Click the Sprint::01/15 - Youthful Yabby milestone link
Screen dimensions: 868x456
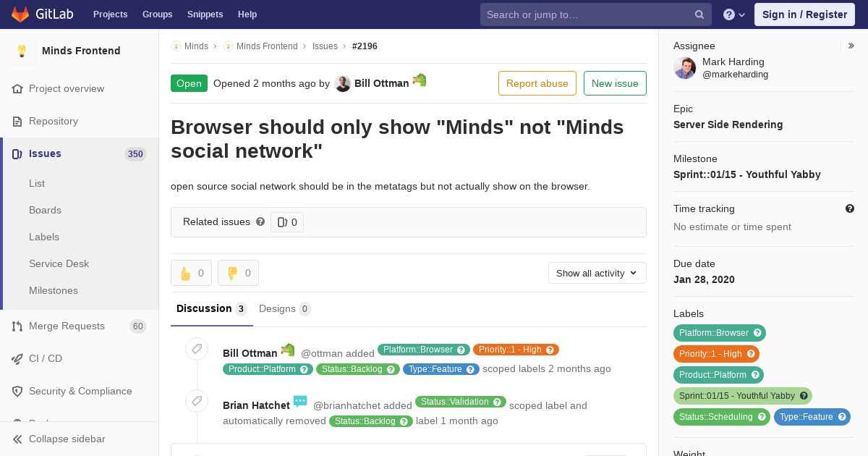[x=746, y=174]
